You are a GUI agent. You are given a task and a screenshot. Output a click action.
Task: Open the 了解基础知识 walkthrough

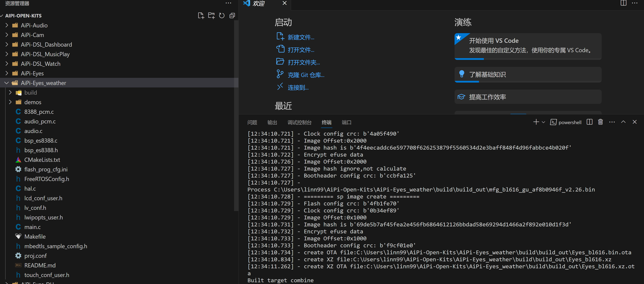[x=528, y=75]
